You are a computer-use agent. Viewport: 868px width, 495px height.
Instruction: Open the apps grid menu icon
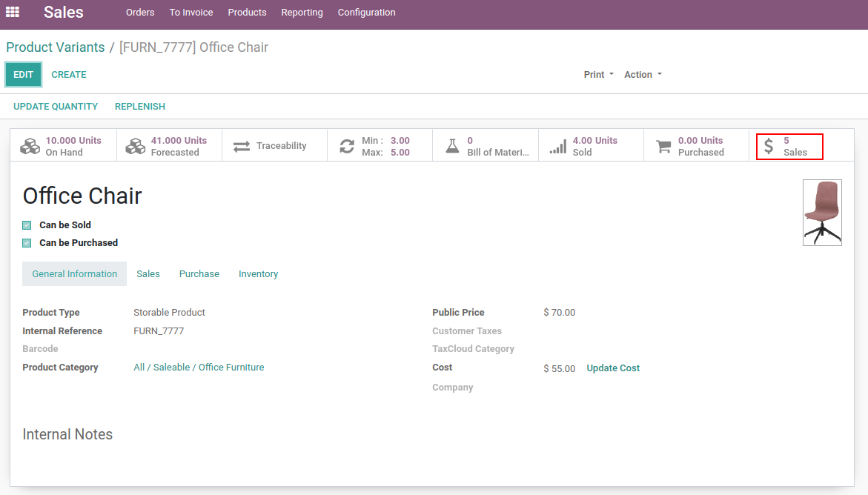point(13,12)
